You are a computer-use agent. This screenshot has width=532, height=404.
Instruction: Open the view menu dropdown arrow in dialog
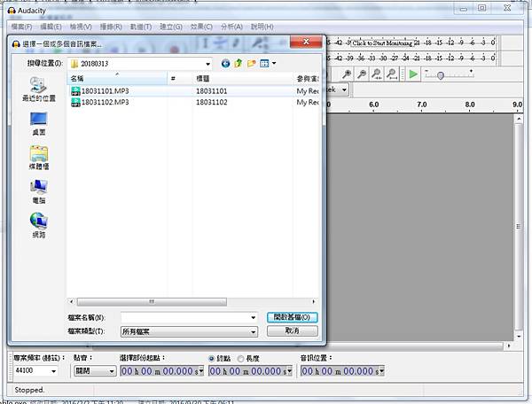(274, 63)
